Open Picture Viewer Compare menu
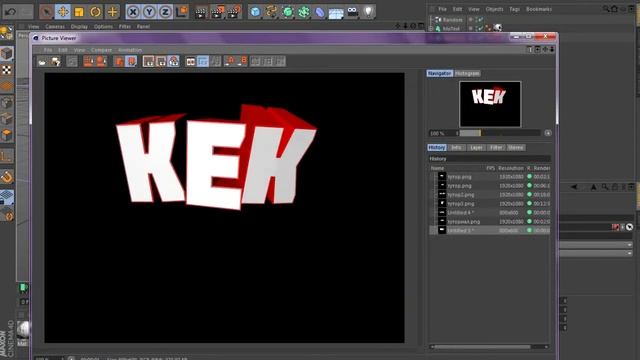Viewport: 640px width, 360px height. click(101, 50)
